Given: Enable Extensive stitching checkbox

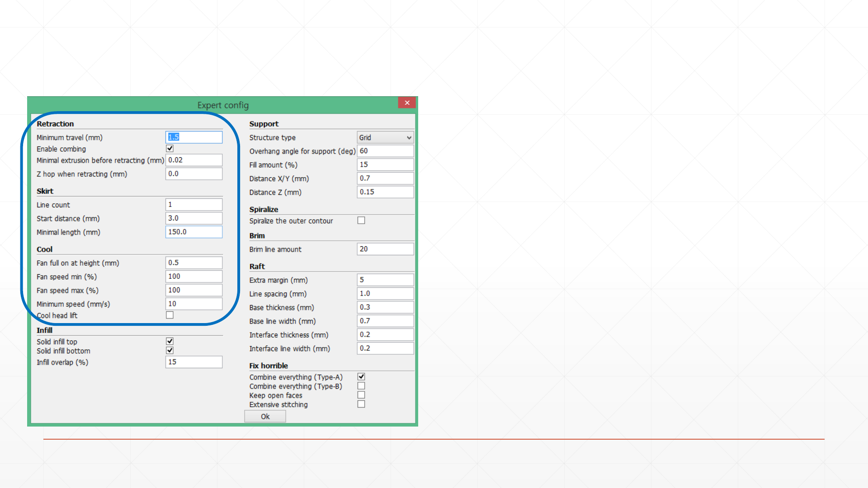Looking at the screenshot, I should click(x=361, y=404).
